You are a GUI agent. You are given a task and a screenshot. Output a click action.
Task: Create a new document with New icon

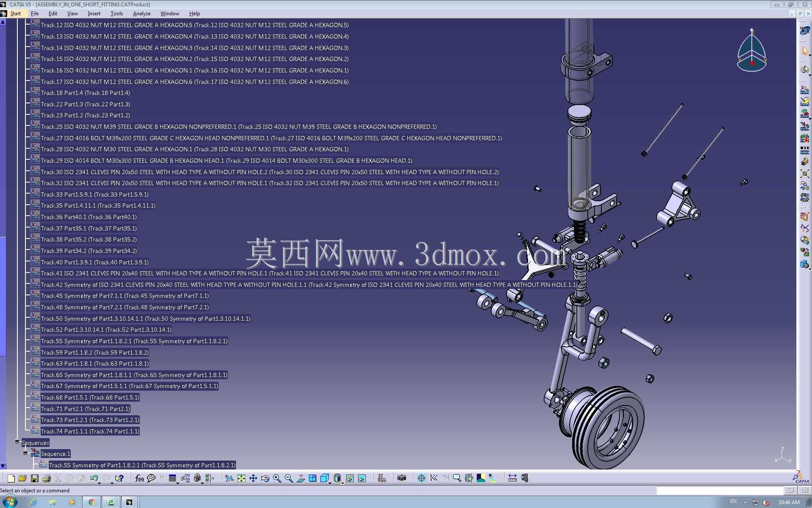11,478
